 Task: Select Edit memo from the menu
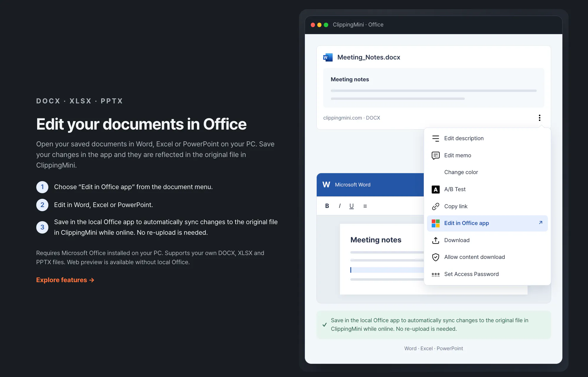487,156
